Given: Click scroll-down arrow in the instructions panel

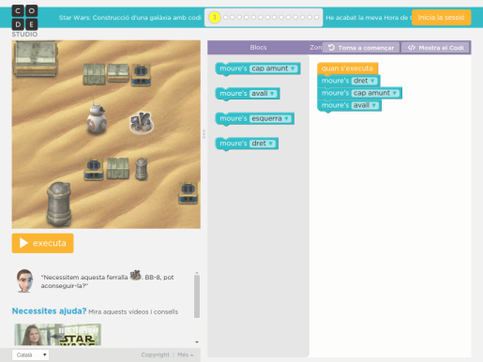Looking at the screenshot, I should click(197, 342).
